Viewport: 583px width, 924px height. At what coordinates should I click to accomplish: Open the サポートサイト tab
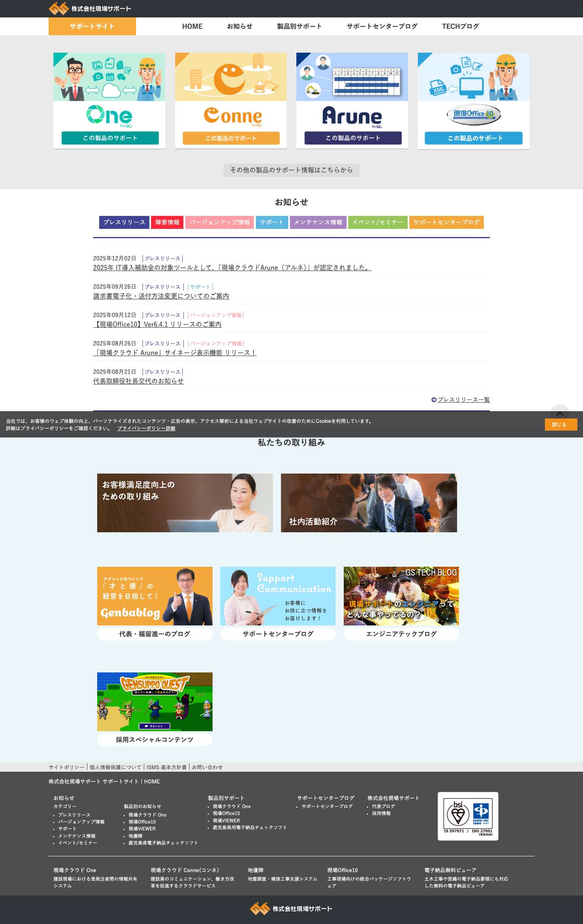[x=92, y=26]
